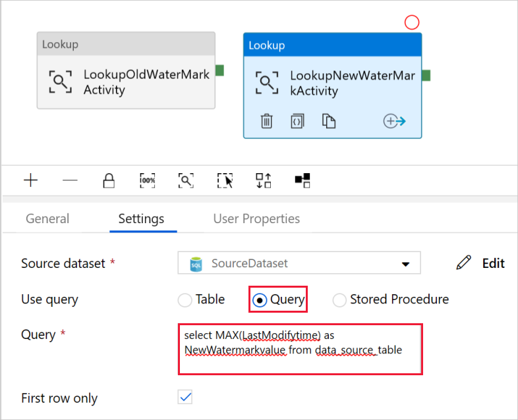Open the User Properties tab

(256, 219)
